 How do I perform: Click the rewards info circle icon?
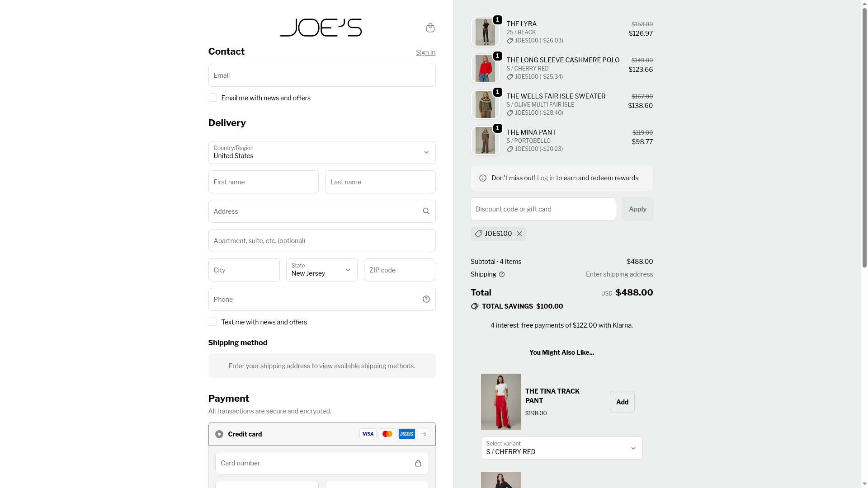(483, 178)
